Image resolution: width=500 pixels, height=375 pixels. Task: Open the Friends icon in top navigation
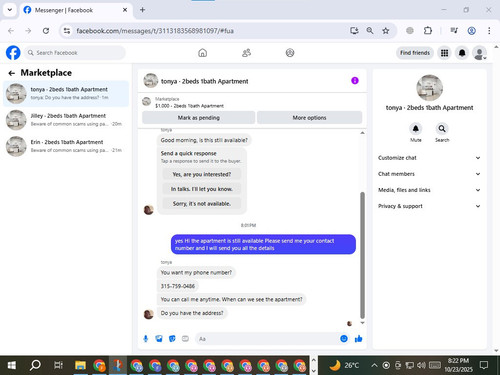point(246,53)
